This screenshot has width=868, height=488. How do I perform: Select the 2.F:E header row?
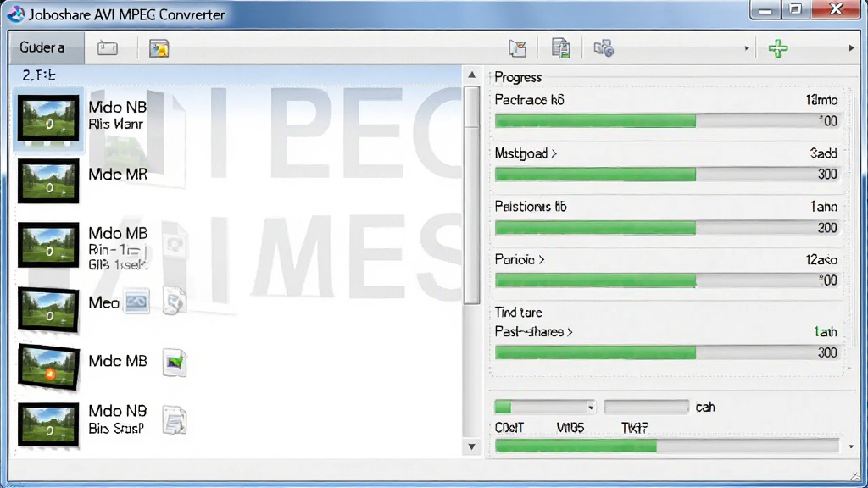click(236, 75)
